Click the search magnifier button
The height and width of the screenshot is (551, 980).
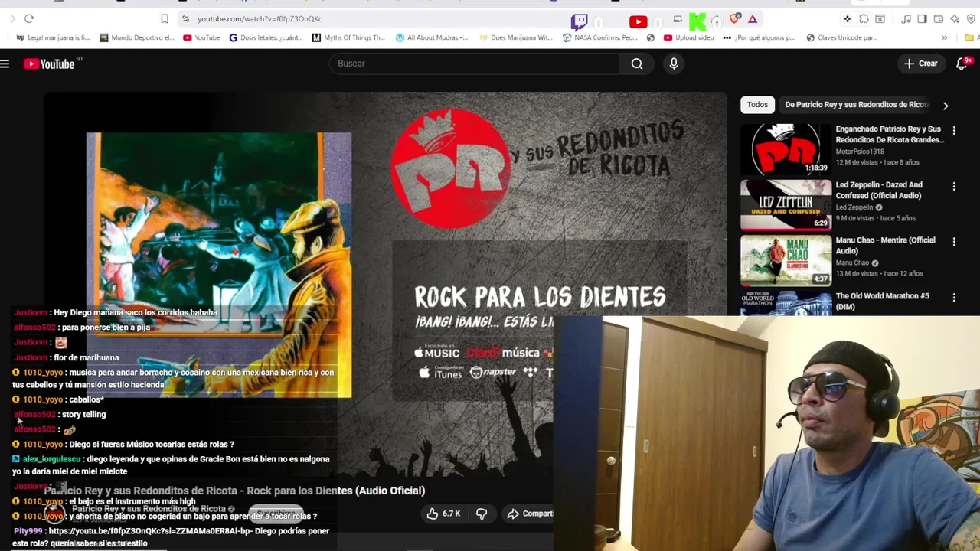pos(637,64)
